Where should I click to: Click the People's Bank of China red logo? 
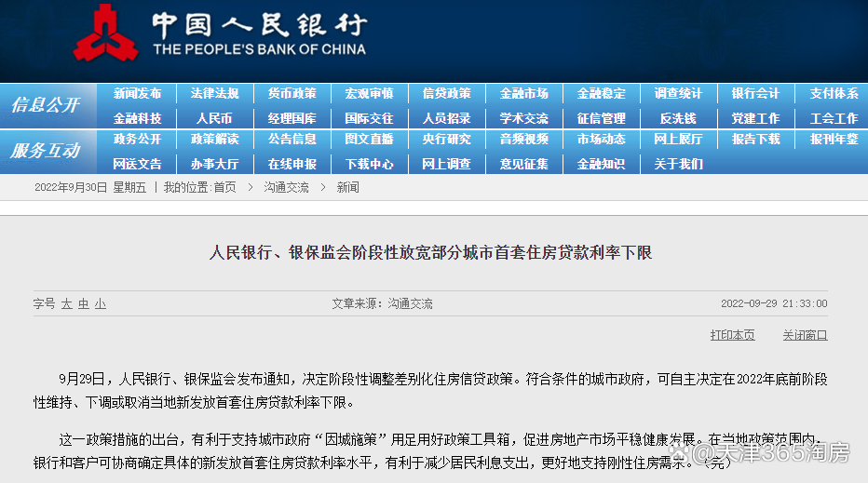(x=105, y=34)
